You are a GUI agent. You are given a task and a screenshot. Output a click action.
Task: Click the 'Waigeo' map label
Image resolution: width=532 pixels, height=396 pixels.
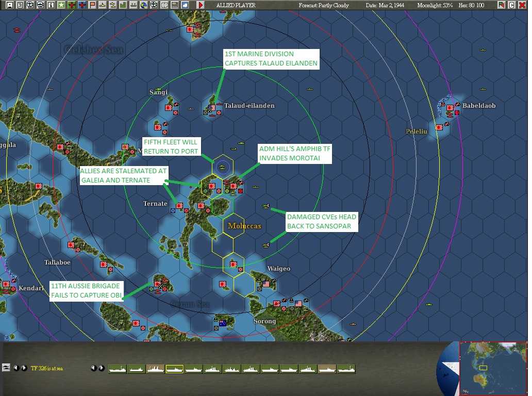point(279,269)
